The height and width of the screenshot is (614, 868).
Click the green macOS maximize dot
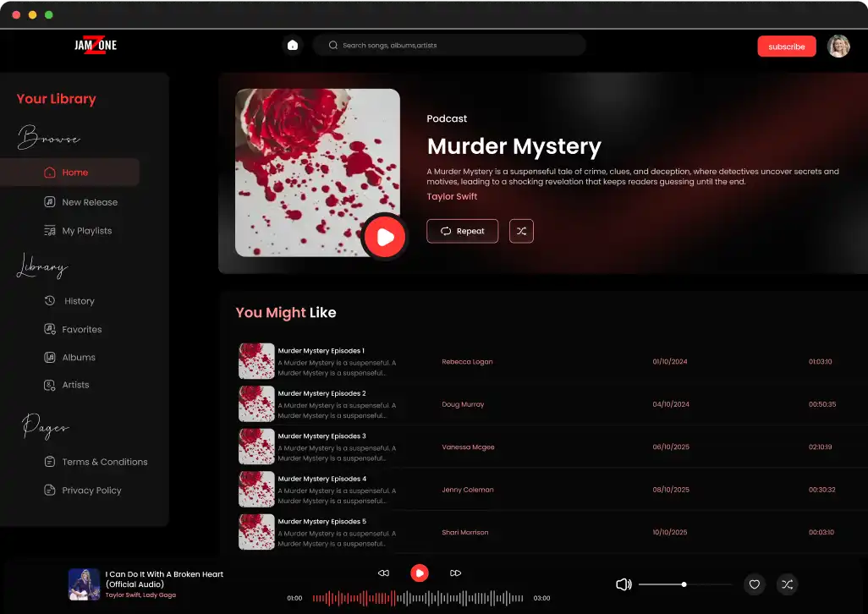pyautogui.click(x=49, y=15)
